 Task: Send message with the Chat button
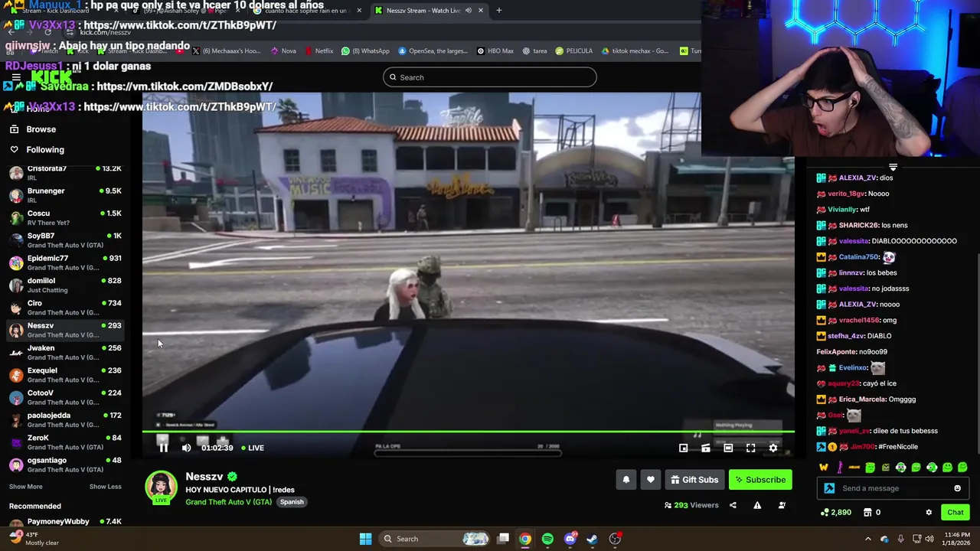click(955, 512)
